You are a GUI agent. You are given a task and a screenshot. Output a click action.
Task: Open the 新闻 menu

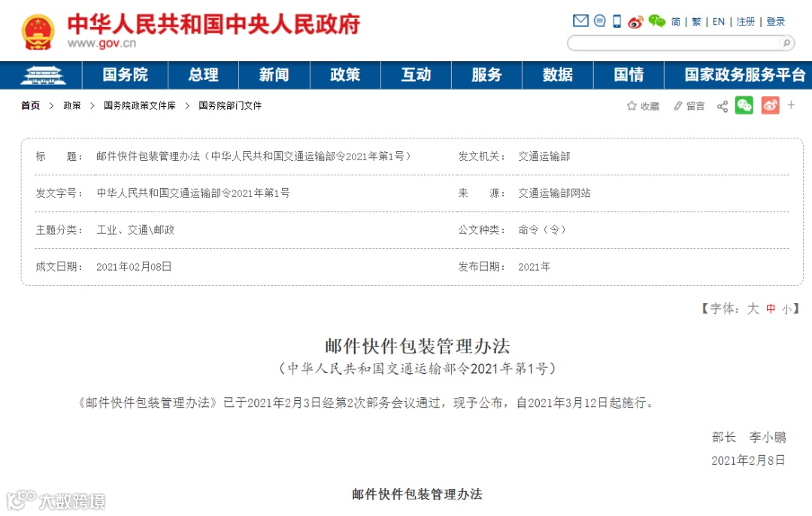[274, 75]
